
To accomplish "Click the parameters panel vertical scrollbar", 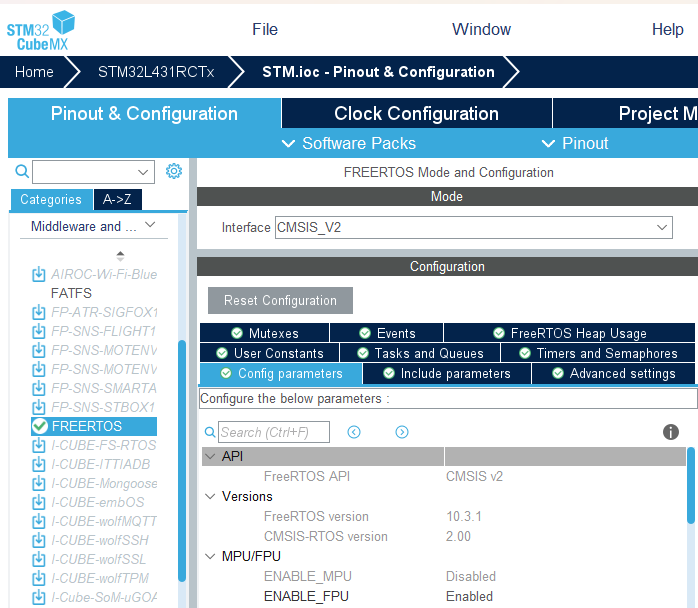I will point(691,485).
